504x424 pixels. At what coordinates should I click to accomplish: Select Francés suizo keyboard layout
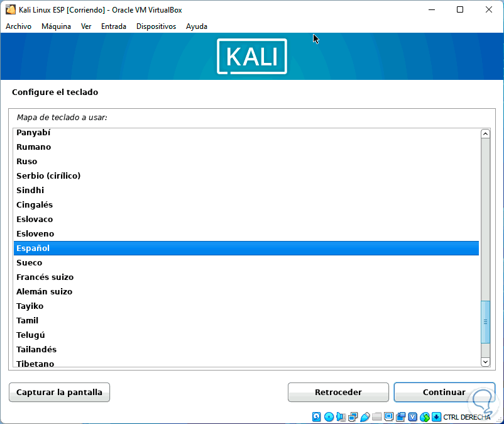246,277
